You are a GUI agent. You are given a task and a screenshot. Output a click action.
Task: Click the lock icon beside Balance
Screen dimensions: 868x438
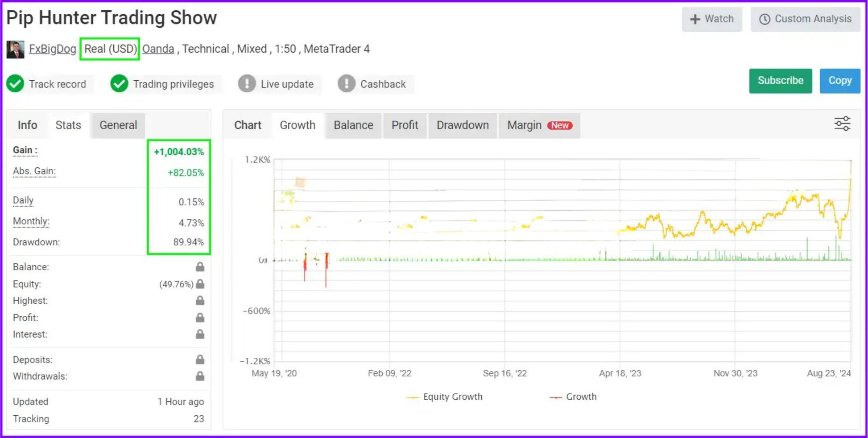click(200, 267)
